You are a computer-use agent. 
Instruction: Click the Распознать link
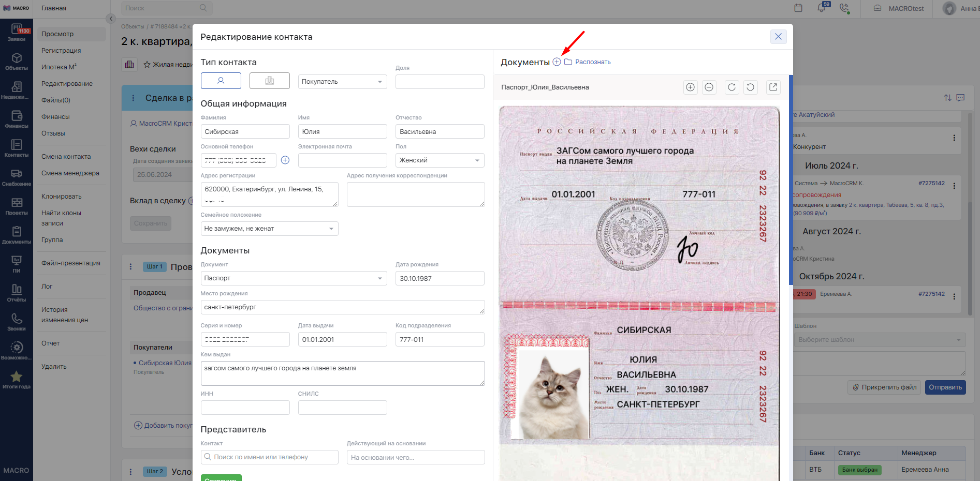pos(593,62)
